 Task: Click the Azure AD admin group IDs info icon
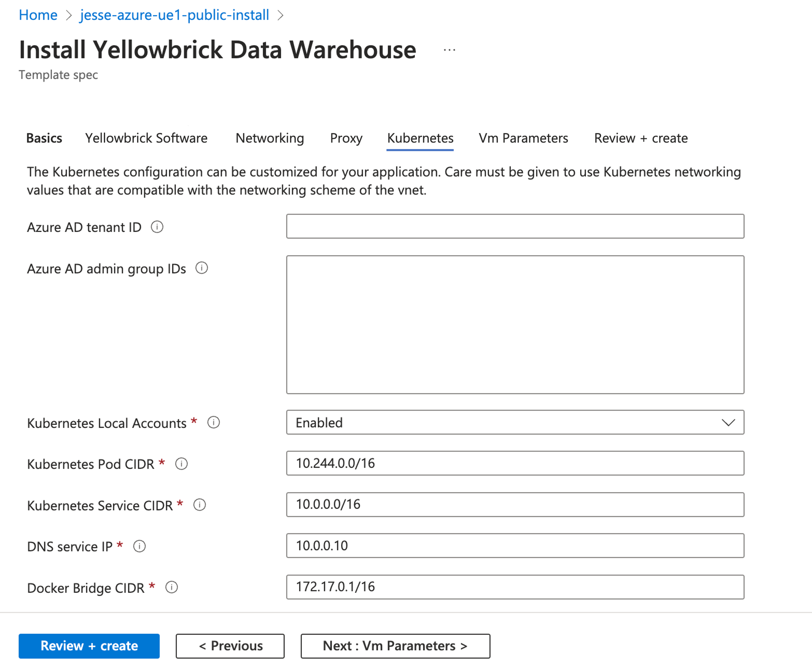[202, 268]
